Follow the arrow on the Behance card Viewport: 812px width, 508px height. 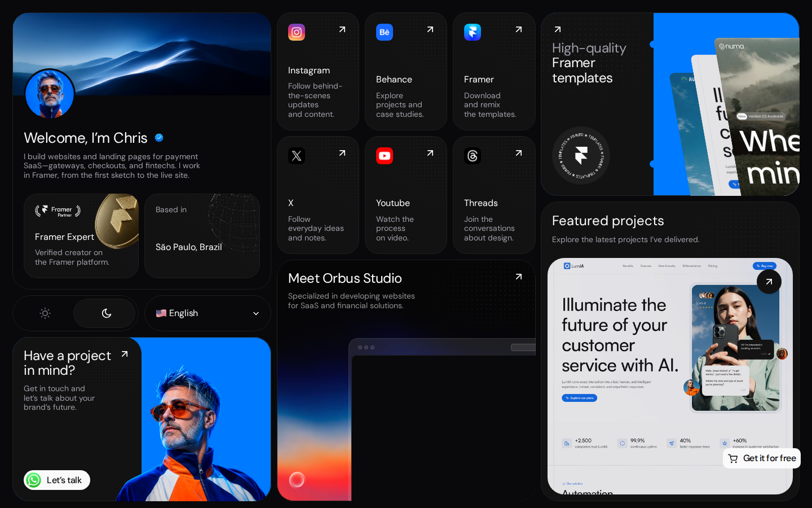click(430, 29)
